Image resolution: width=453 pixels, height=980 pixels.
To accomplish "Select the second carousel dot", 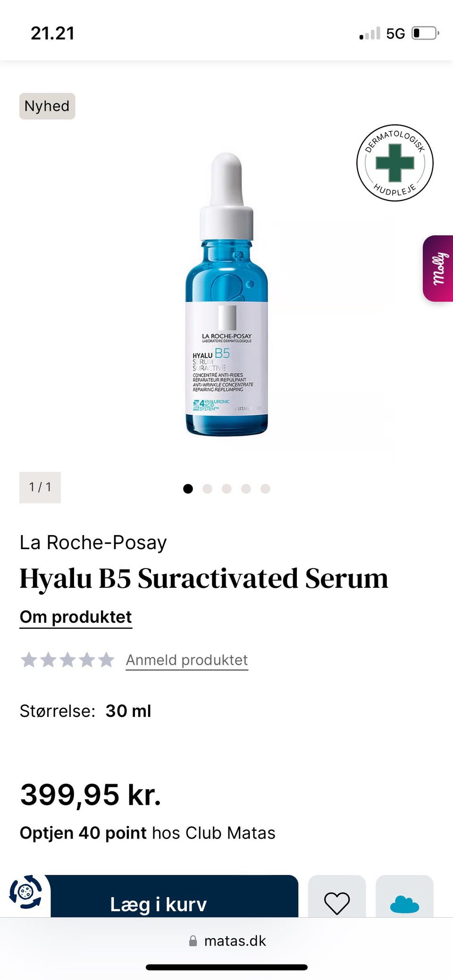I will tap(207, 489).
